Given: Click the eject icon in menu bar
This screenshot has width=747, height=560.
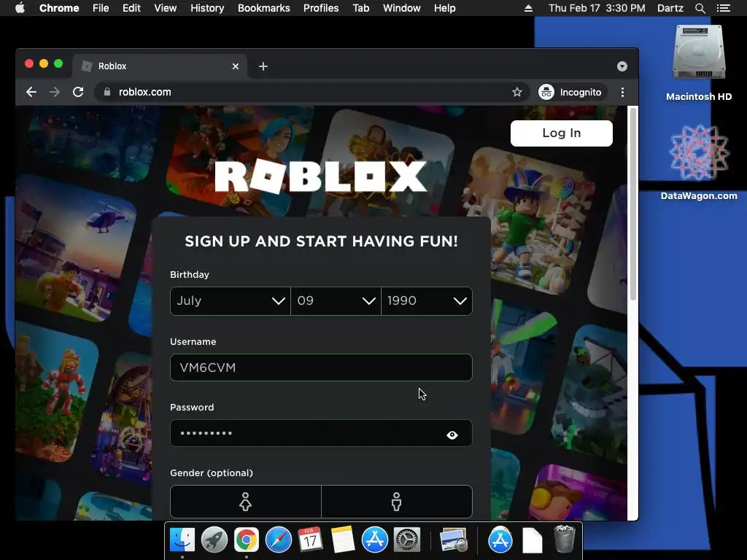Looking at the screenshot, I should coord(528,8).
